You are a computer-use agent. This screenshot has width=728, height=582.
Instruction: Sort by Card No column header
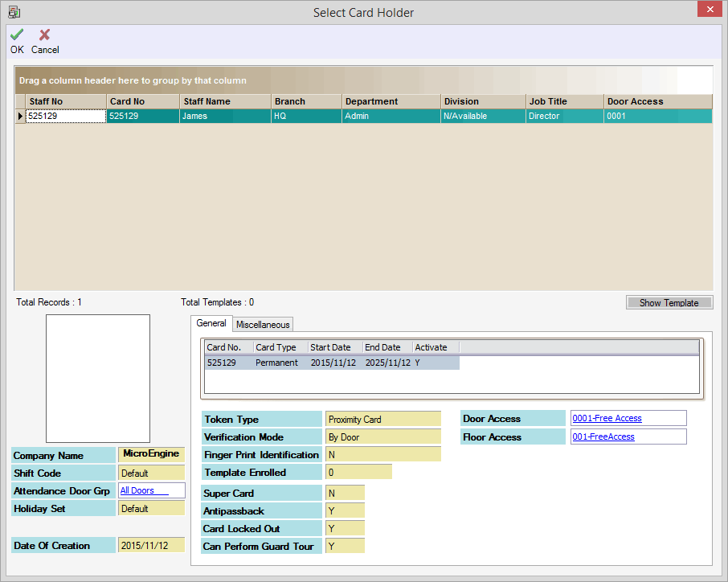tap(142, 101)
